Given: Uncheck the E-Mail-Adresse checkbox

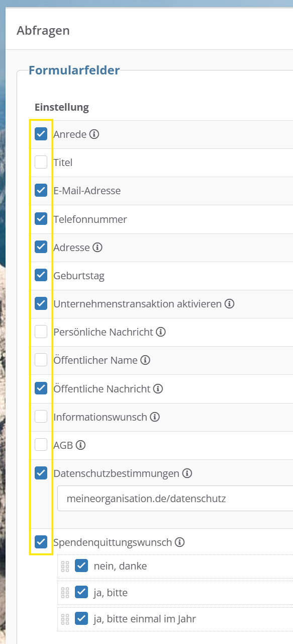Looking at the screenshot, I should 41,191.
